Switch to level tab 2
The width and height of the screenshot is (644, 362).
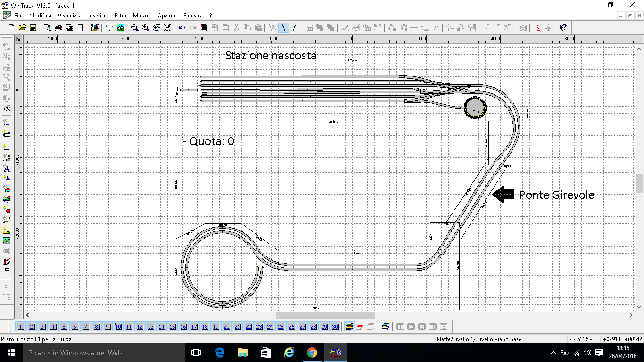point(31,326)
